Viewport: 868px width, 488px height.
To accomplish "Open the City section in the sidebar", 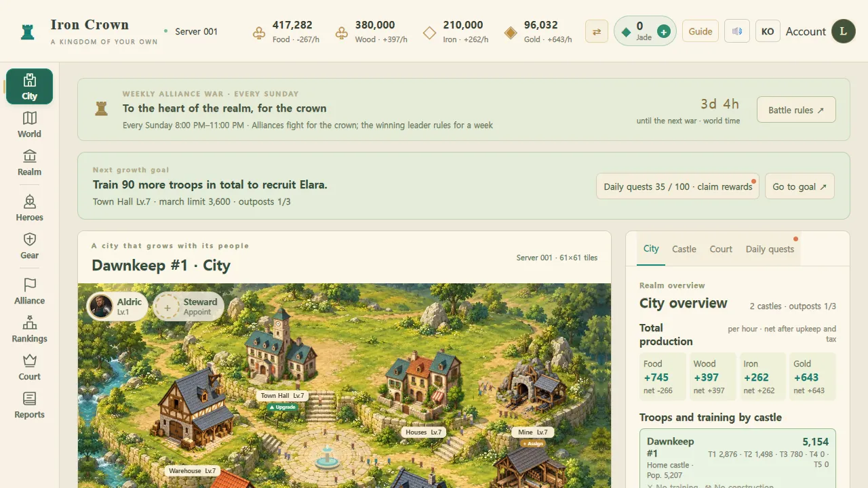I will 29,87.
